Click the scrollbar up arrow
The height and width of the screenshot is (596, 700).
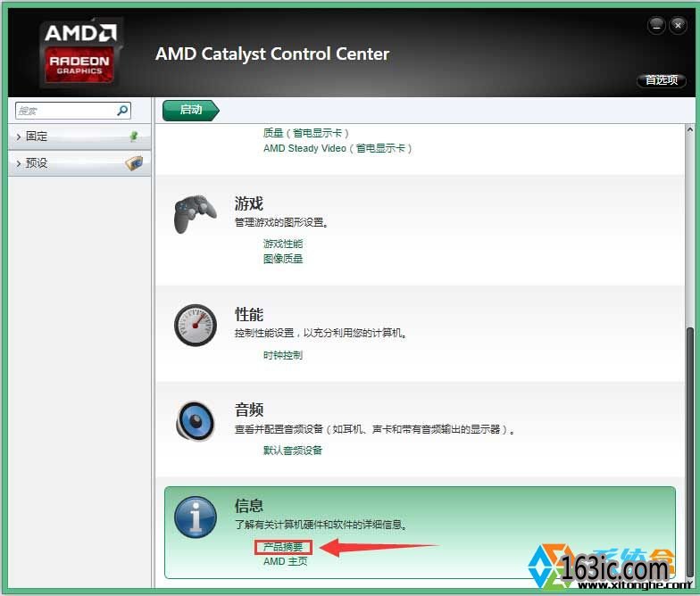pos(689,130)
